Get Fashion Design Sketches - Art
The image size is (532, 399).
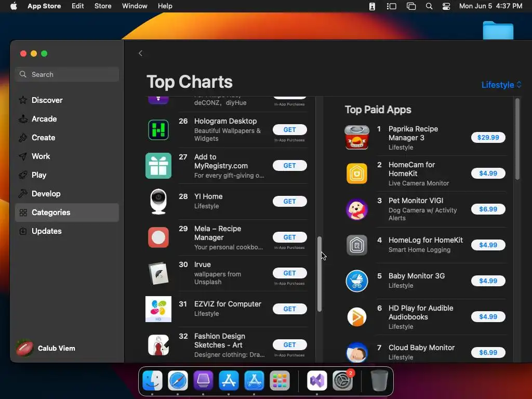pos(290,345)
